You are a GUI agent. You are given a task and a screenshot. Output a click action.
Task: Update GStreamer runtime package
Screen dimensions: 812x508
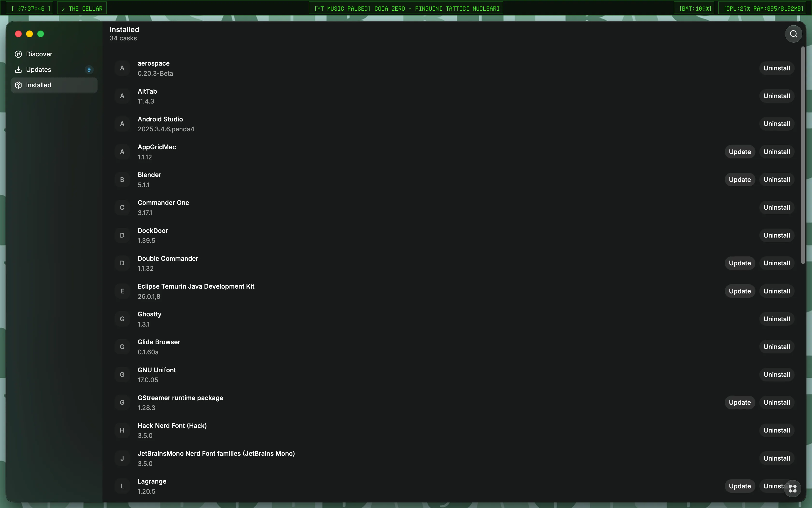tap(739, 403)
